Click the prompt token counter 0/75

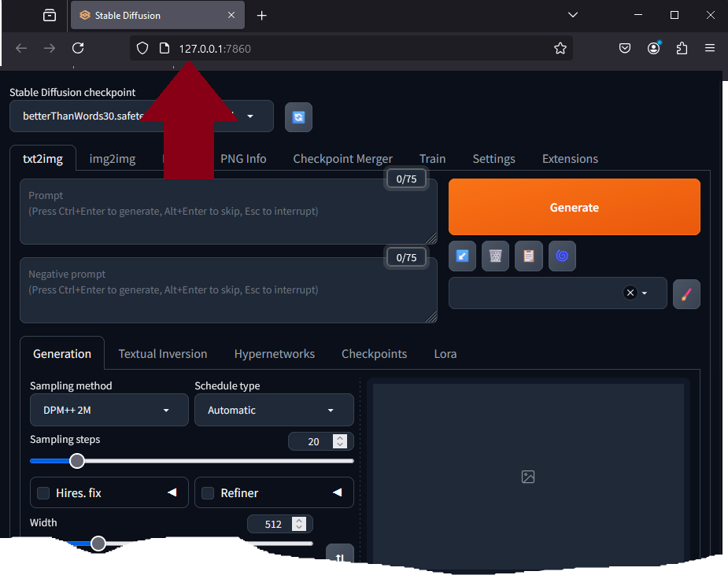tap(406, 179)
